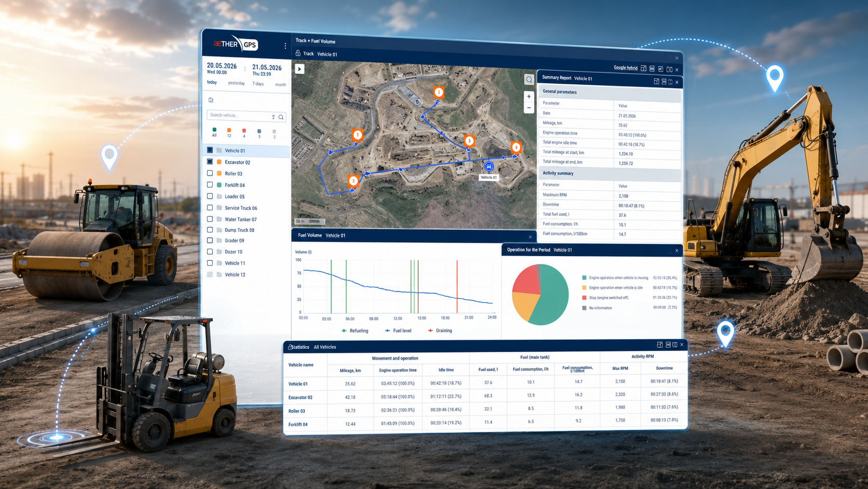Open Forklift 04 row in Statistics table
Screen dimensions: 868x489
486,423
